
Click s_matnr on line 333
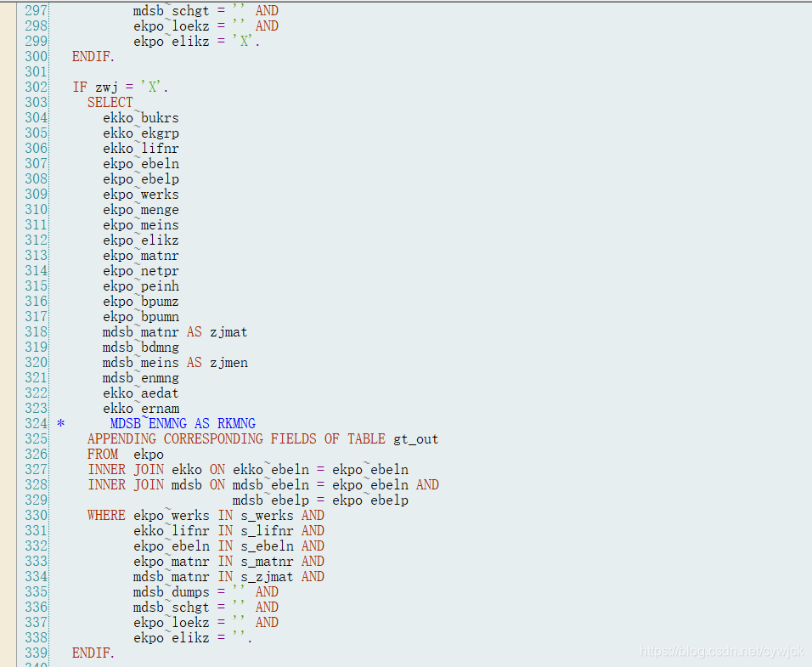point(267,562)
